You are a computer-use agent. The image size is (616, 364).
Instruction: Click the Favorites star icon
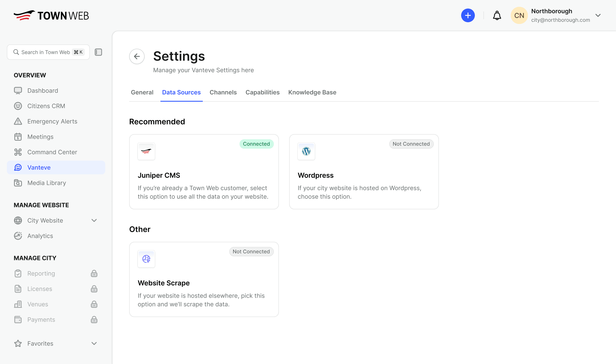[18, 343]
